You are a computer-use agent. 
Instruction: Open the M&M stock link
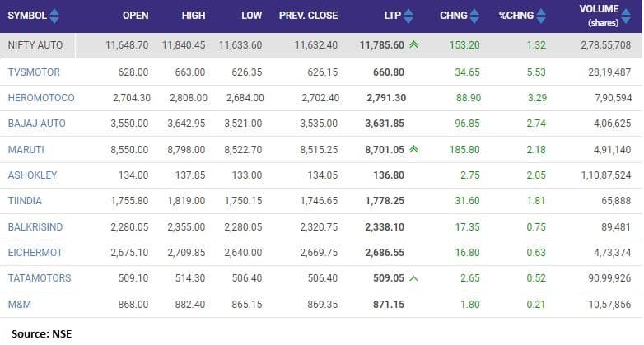[19, 304]
